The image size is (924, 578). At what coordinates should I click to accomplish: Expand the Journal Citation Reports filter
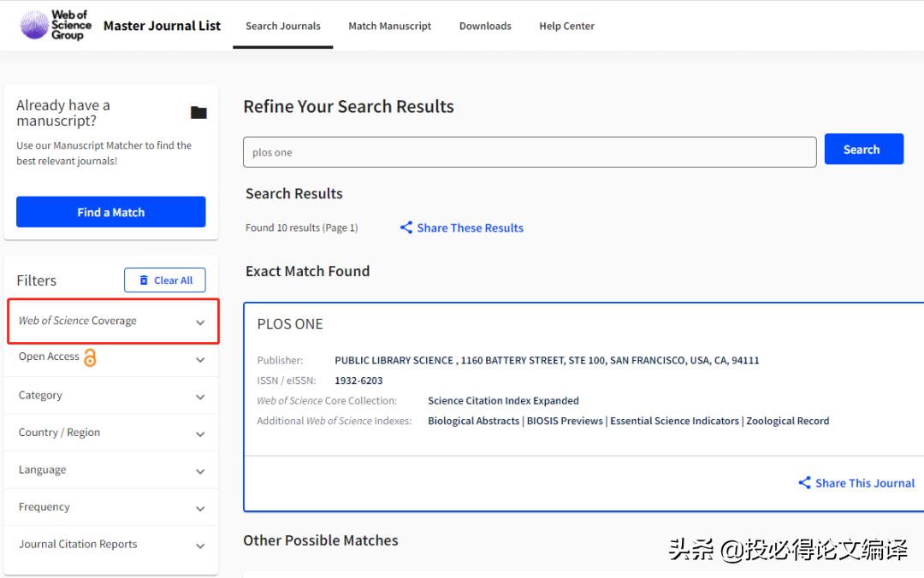tap(111, 545)
